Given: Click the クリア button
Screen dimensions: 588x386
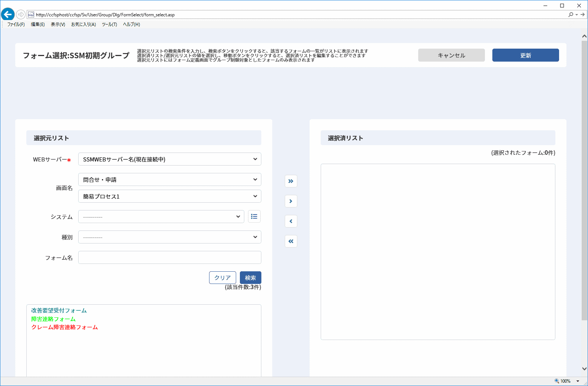Looking at the screenshot, I should 223,278.
